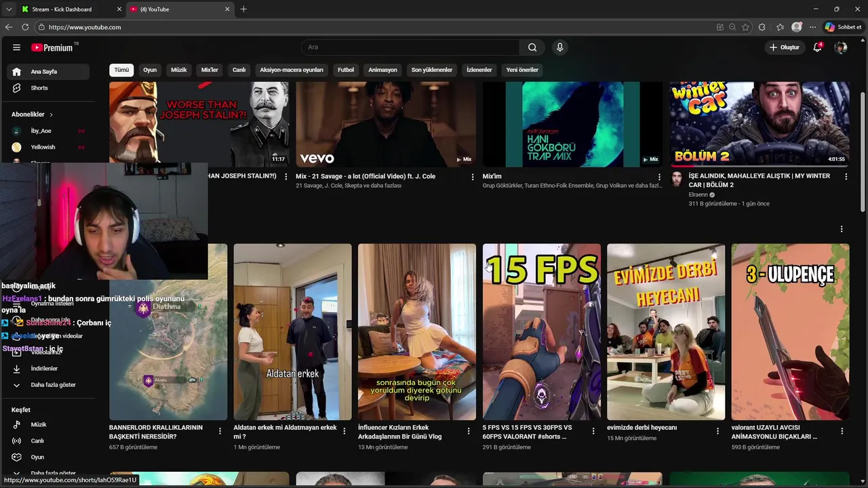Open Shorts from the sidebar
The height and width of the screenshot is (488, 868).
coord(48,88)
